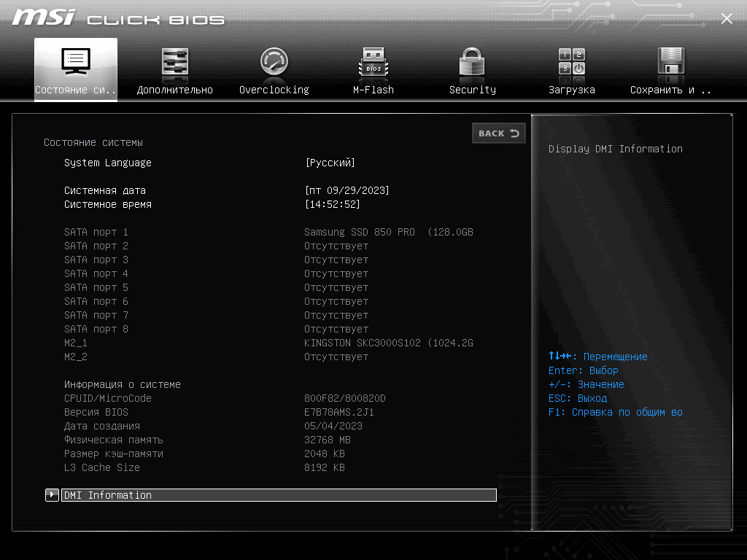Open the Overclocking gauge icon
This screenshot has height=560, width=747.
click(x=274, y=61)
